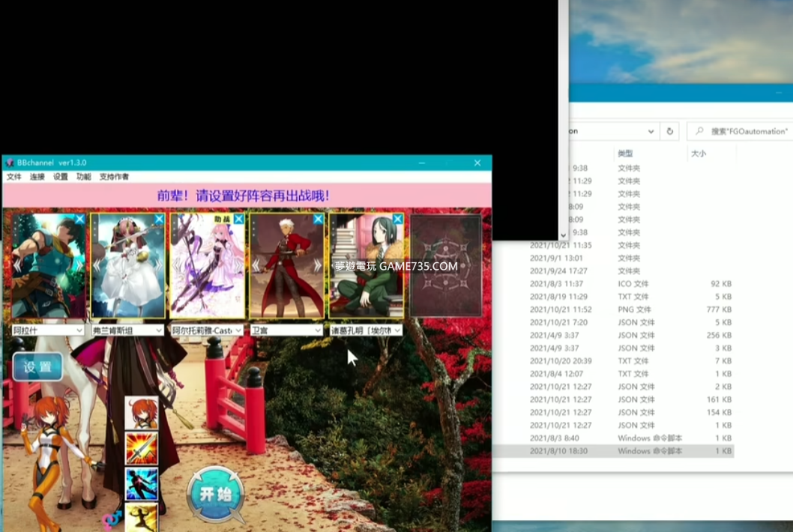This screenshot has height=532, width=793.
Task: Open the 连接 menu
Action: [37, 177]
